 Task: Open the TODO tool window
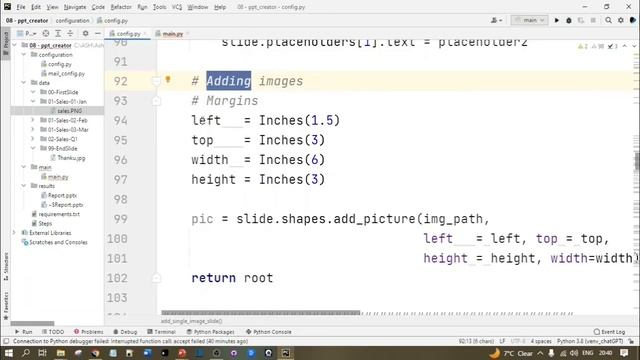point(53,332)
